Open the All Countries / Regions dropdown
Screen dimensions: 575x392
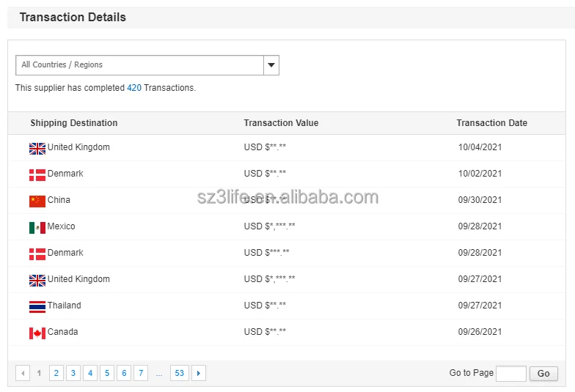pos(139,65)
